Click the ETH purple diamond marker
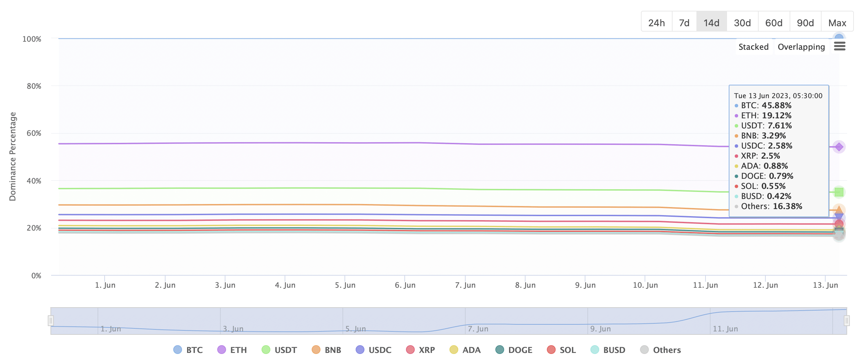This screenshot has width=868, height=361. (839, 147)
